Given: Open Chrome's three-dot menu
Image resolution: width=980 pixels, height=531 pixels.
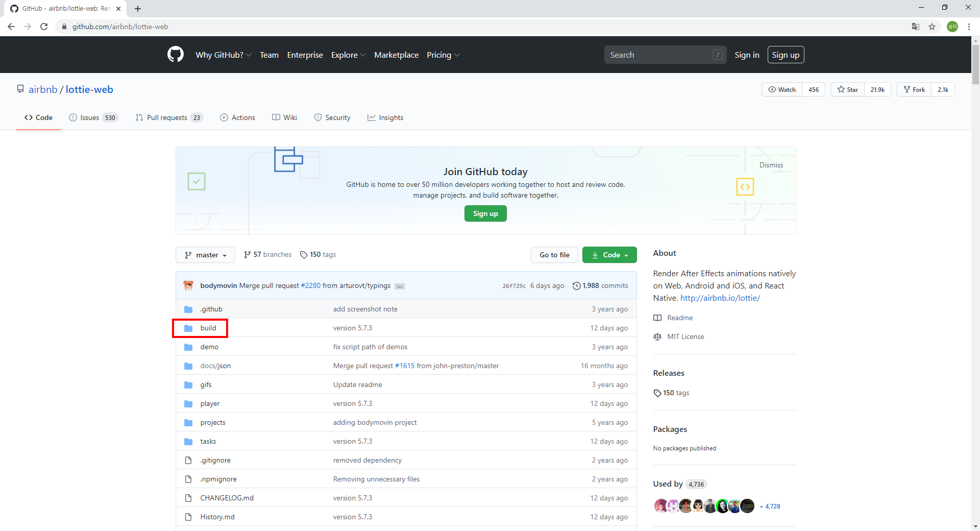Looking at the screenshot, I should coord(969,27).
